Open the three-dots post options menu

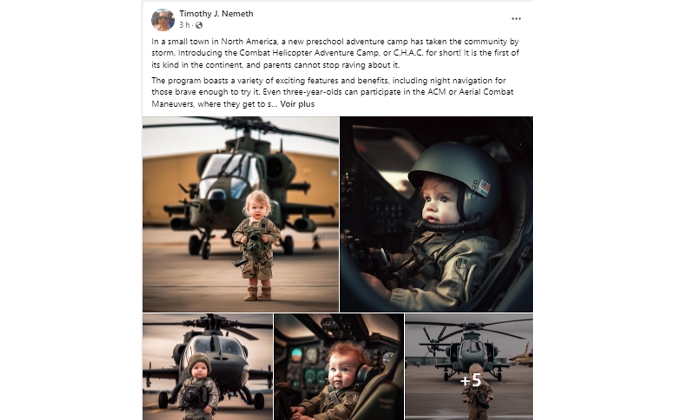[516, 19]
